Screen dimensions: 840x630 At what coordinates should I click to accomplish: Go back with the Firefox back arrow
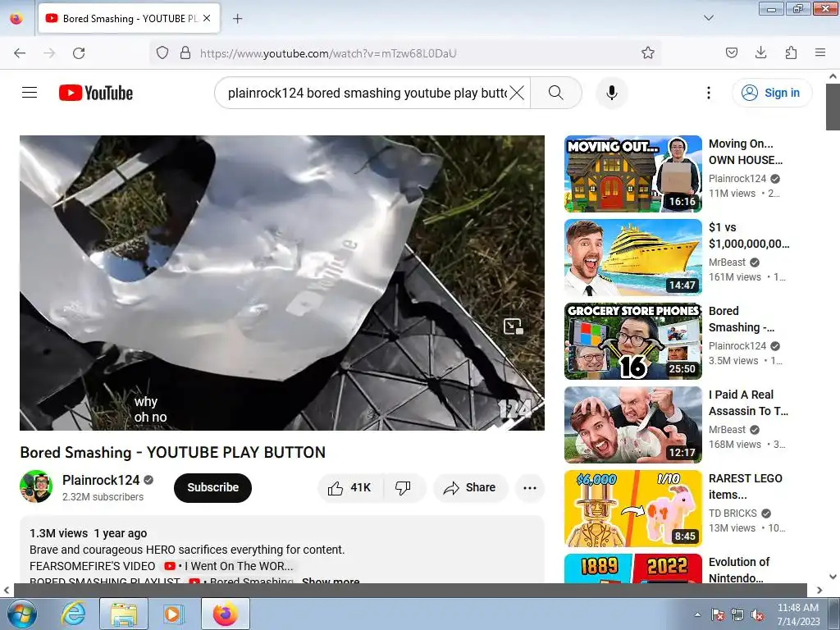20,53
